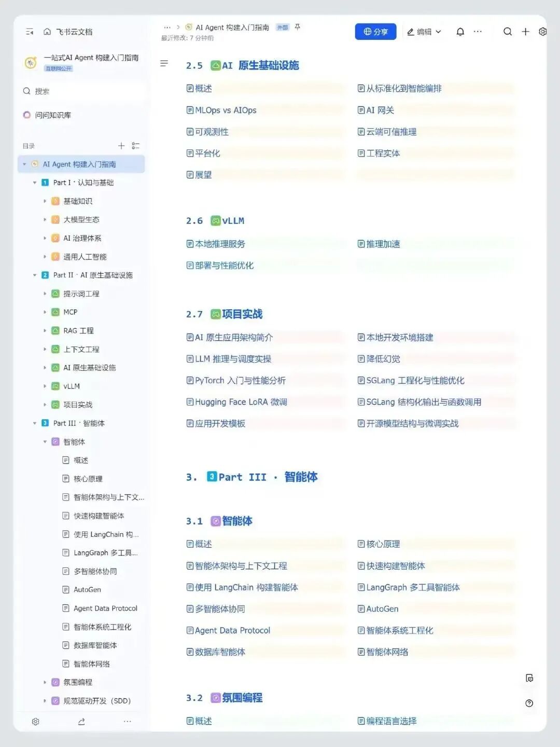
Task: Click bottom-left sidebar settings gear icon
Action: pos(35,722)
